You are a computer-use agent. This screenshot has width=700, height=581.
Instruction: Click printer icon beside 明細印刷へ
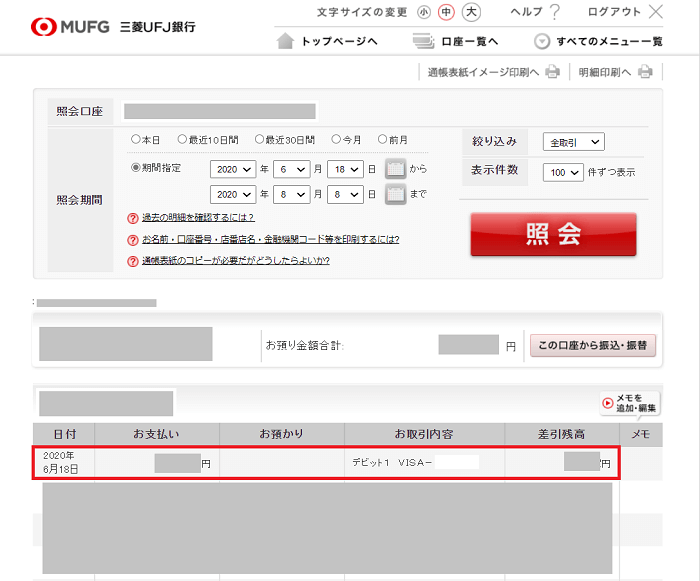[645, 72]
